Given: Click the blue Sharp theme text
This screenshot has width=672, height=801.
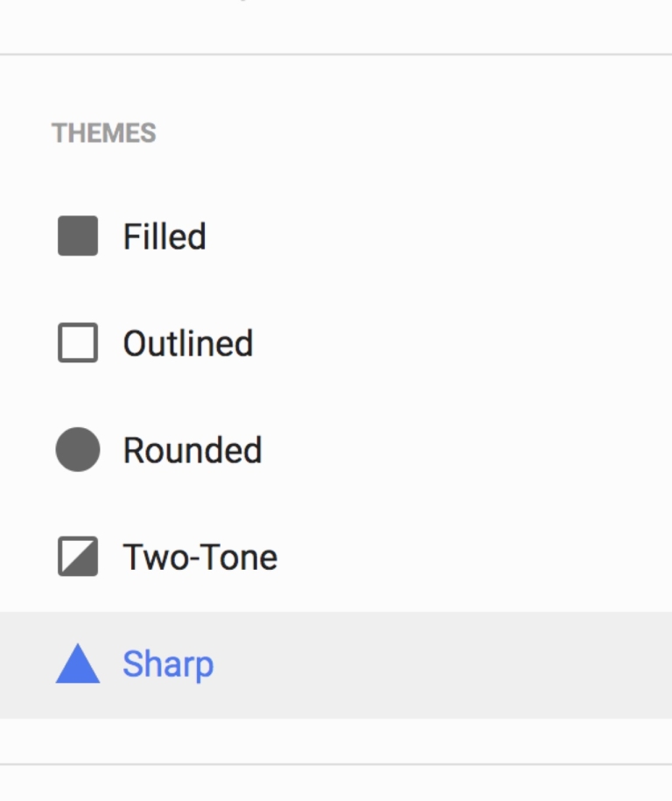Looking at the screenshot, I should click(x=168, y=664).
